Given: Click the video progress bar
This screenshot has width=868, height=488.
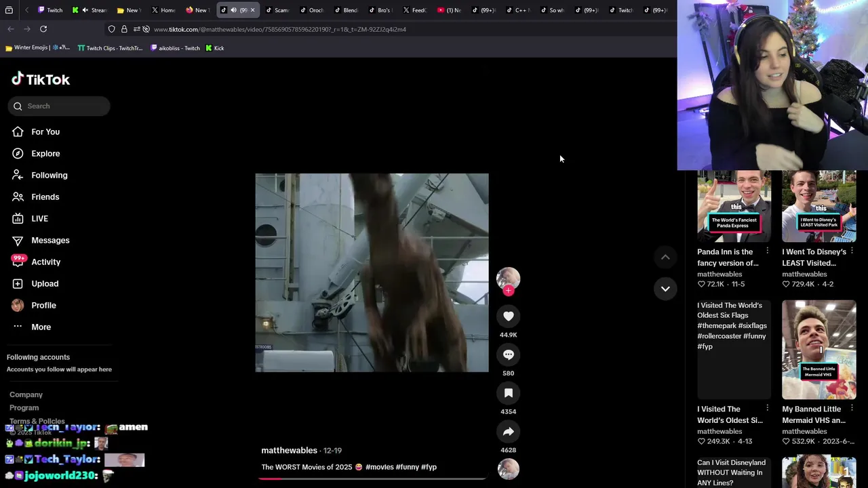Looking at the screenshot, I should (x=372, y=478).
